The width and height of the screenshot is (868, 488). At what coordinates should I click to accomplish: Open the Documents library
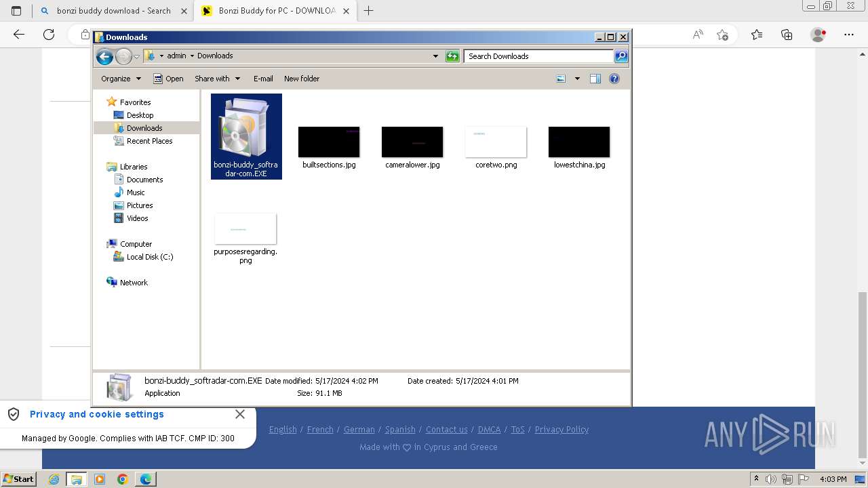144,180
